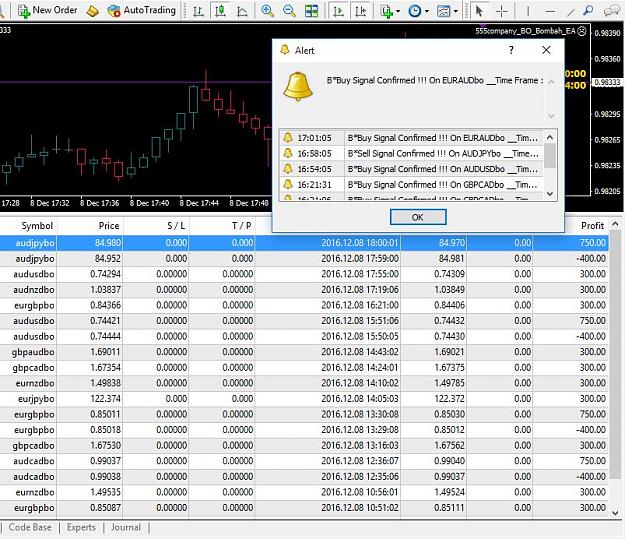
Task: Click the help question mark in Alert
Action: point(511,50)
